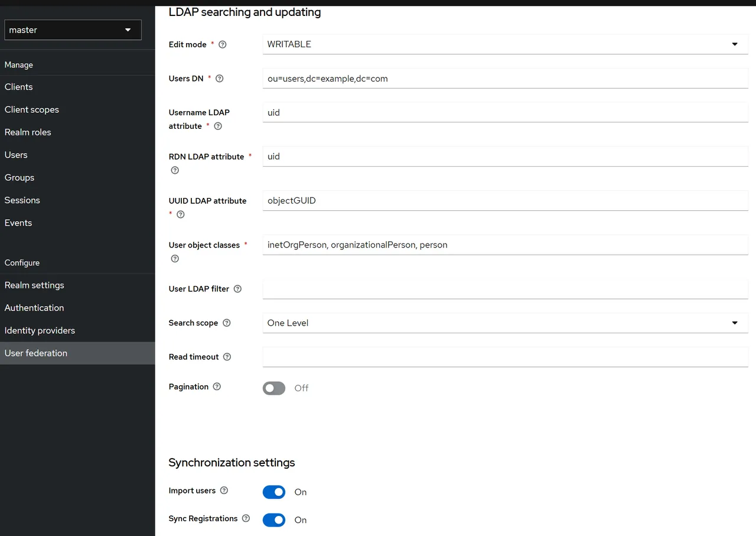
Task: Select User federation in sidebar
Action: click(x=77, y=353)
